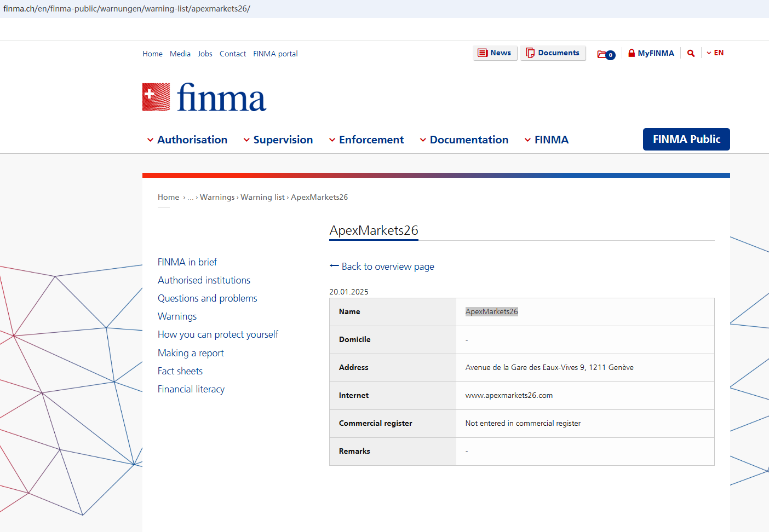Open the EN language dropdown
769x532 pixels.
pyautogui.click(x=715, y=53)
